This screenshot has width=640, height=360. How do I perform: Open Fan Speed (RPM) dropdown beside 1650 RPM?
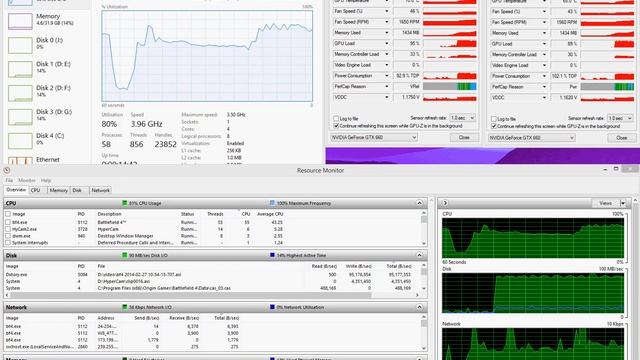387,22
